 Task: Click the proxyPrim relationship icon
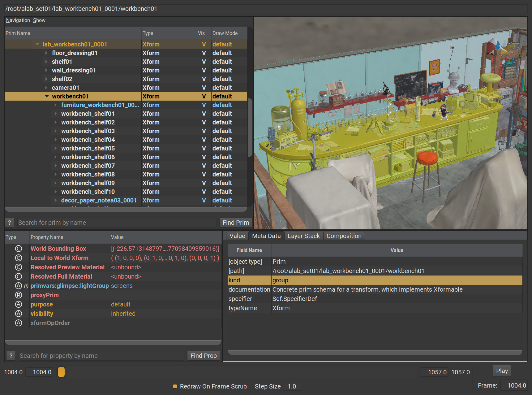click(19, 295)
